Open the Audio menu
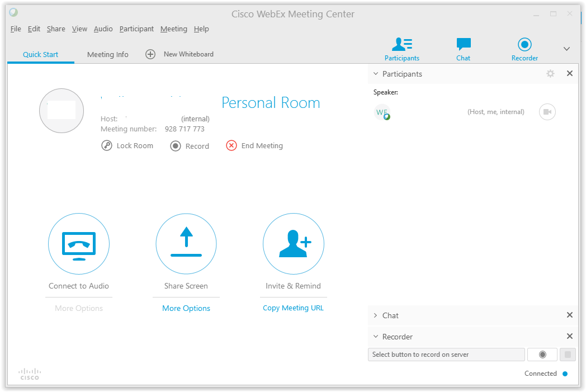586x392 pixels. (103, 29)
